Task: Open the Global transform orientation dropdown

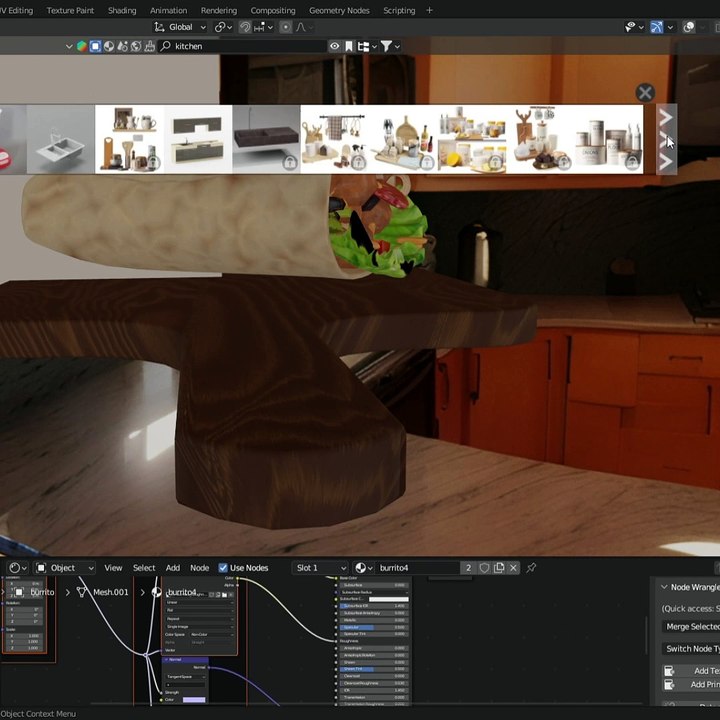Action: tap(180, 27)
